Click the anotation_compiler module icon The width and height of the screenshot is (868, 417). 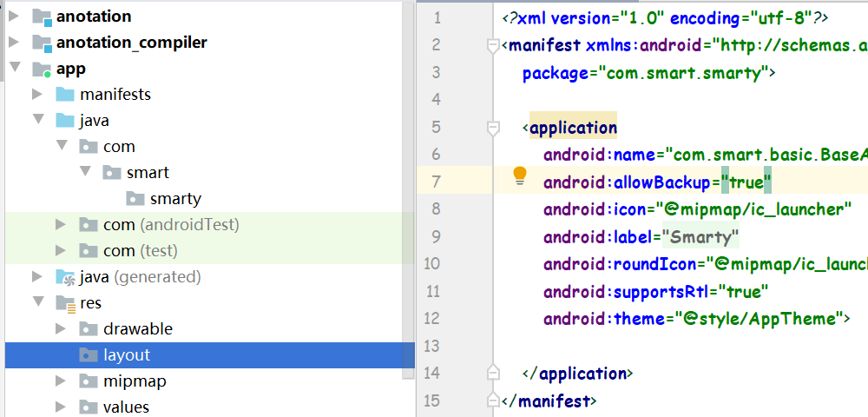(42, 43)
